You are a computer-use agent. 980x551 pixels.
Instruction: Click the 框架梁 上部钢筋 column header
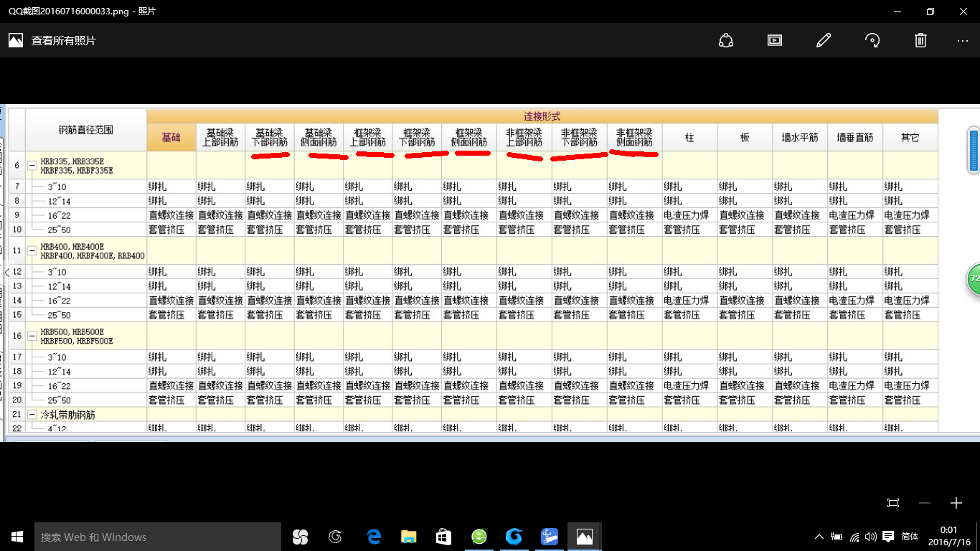coord(368,138)
